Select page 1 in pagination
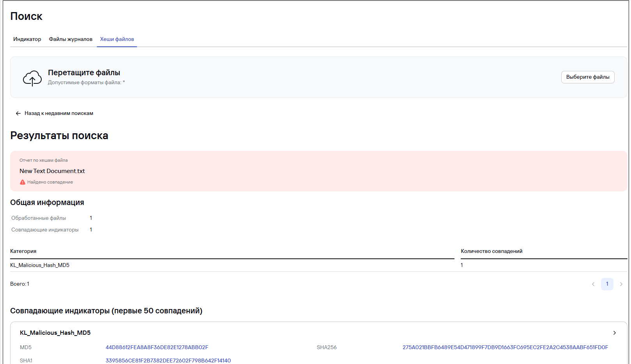This screenshot has height=364, width=631. (x=607, y=284)
